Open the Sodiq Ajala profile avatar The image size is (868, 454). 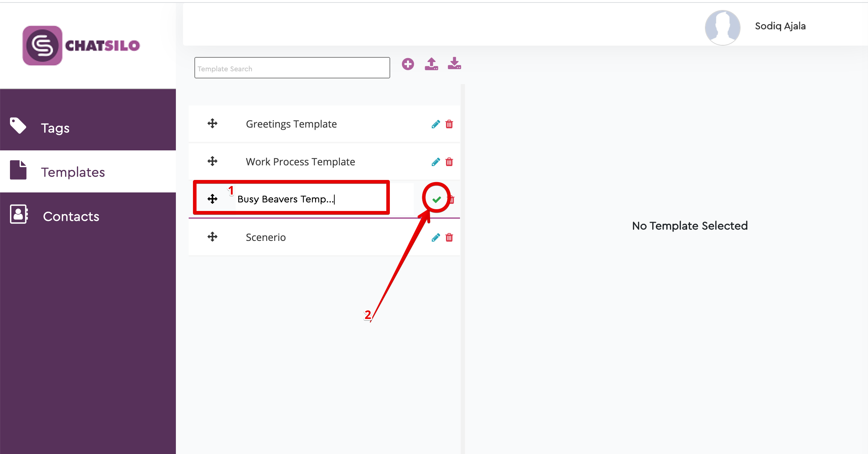(x=722, y=27)
